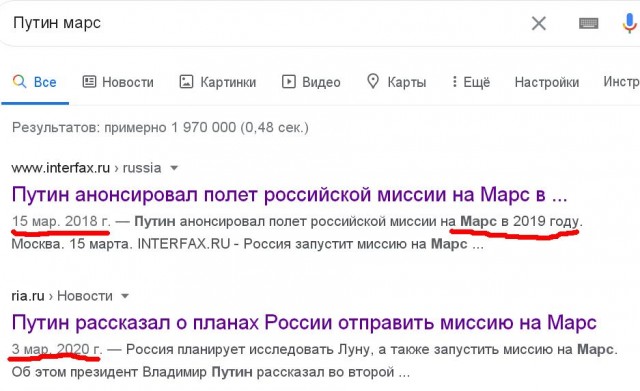640x391 pixels.
Task: Open the Инструменты menu
Action: point(622,82)
